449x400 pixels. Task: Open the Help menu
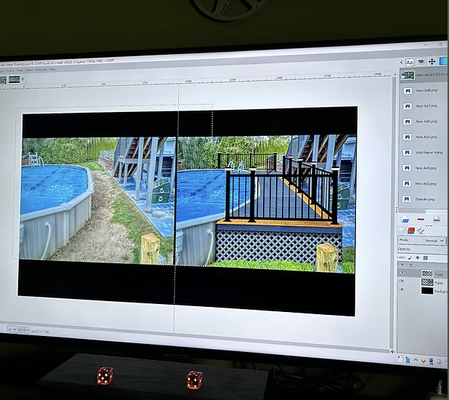coord(52,69)
